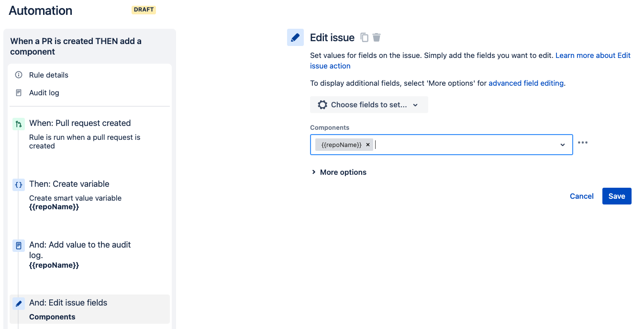This screenshot has width=644, height=329.
Task: Select the Edit issue fields step
Action: (90, 309)
